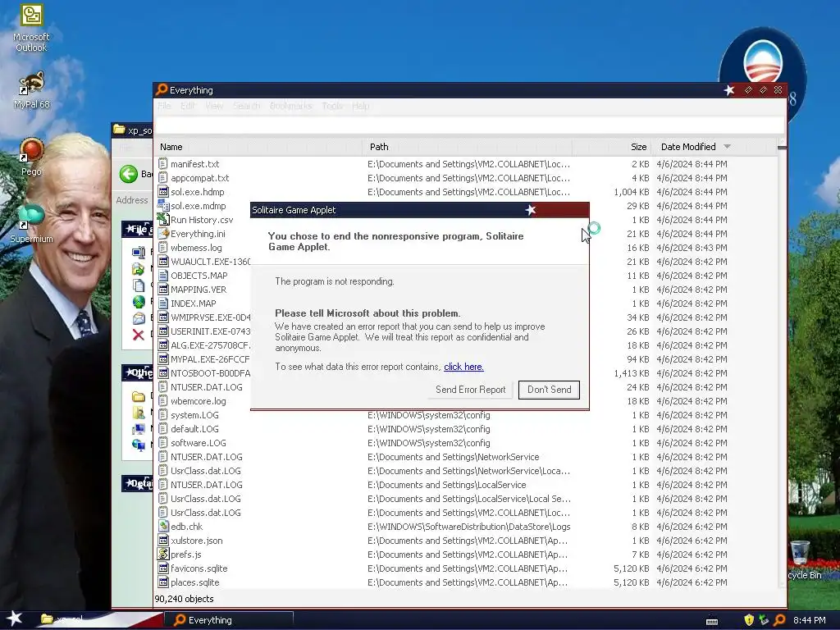Click red X delete icon in xp_so task pane
The image size is (840, 630).
(x=138, y=335)
